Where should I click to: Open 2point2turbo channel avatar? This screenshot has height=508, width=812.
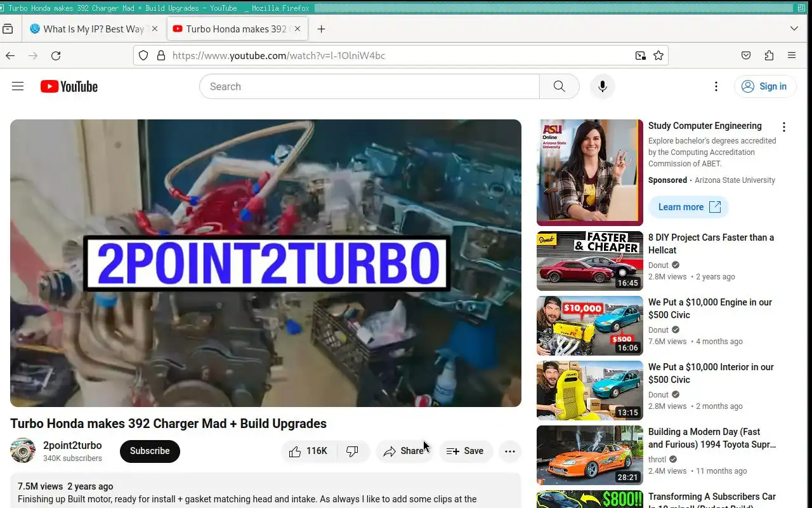pos(23,450)
